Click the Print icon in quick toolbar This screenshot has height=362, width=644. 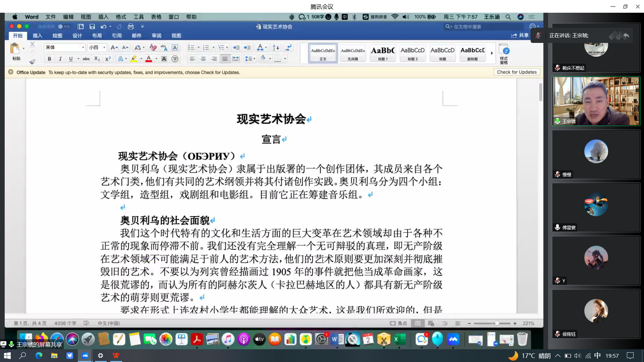click(x=131, y=26)
